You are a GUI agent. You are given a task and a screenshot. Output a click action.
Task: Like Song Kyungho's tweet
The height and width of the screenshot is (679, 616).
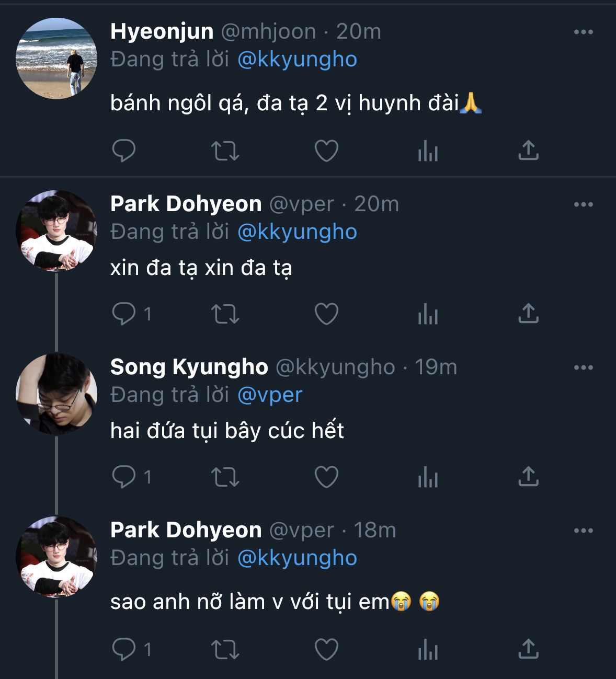click(326, 477)
